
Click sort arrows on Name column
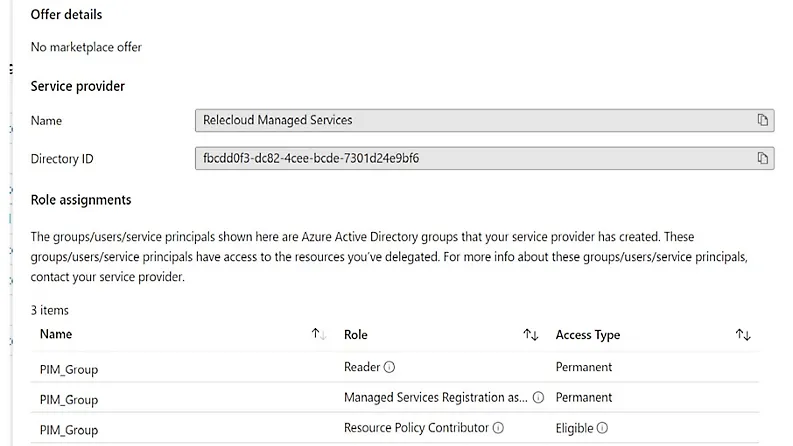pyautogui.click(x=318, y=335)
